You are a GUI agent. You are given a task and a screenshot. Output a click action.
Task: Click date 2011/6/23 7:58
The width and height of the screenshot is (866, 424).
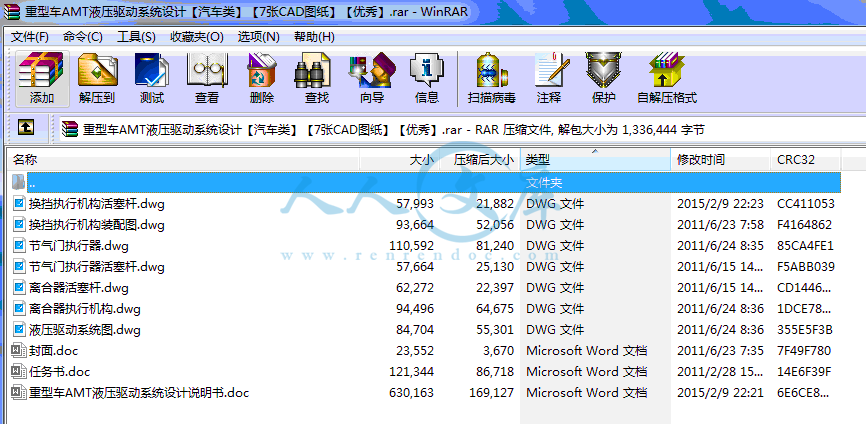720,225
